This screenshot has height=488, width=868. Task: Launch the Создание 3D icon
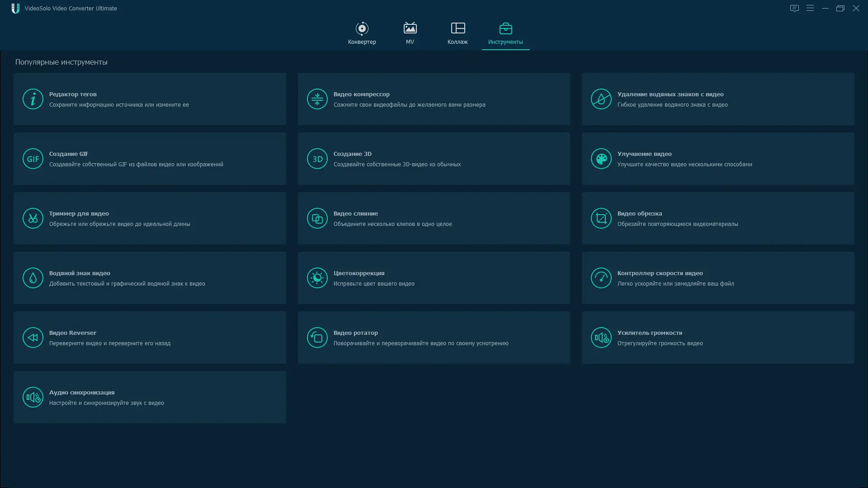click(317, 159)
